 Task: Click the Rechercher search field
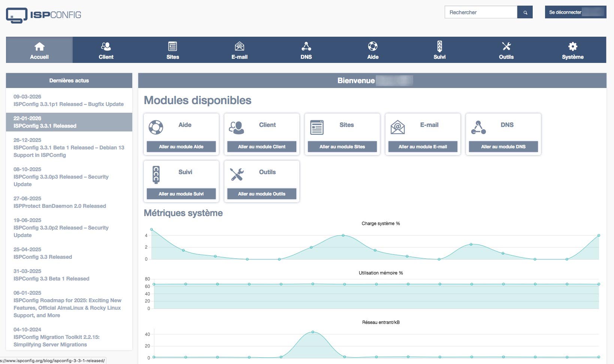pyautogui.click(x=481, y=12)
